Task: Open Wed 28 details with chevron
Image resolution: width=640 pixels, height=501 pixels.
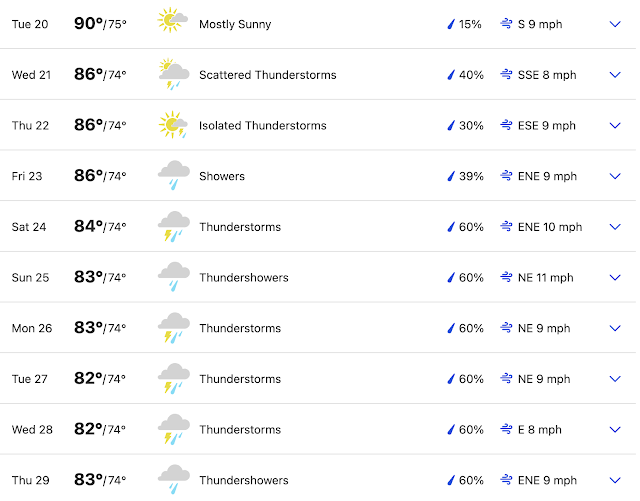Action: pos(614,430)
